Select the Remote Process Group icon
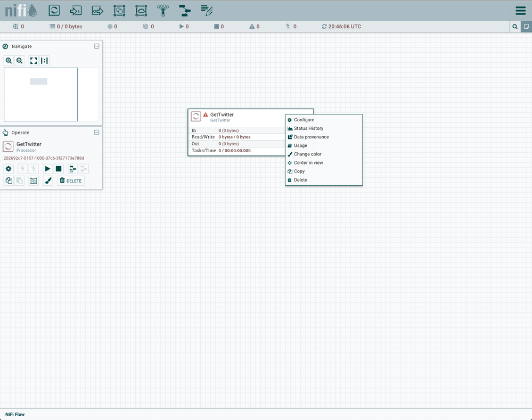 (x=141, y=10)
